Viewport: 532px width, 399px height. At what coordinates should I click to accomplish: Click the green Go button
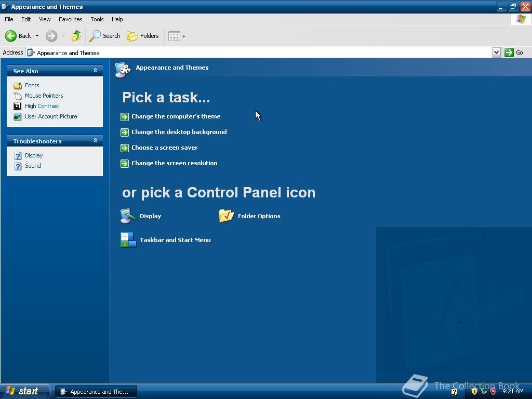[514, 52]
